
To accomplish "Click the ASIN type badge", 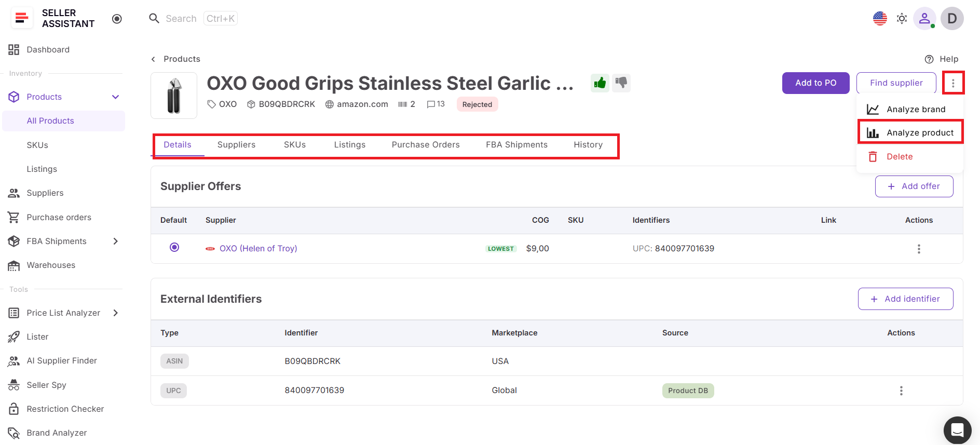I will pyautogui.click(x=174, y=361).
